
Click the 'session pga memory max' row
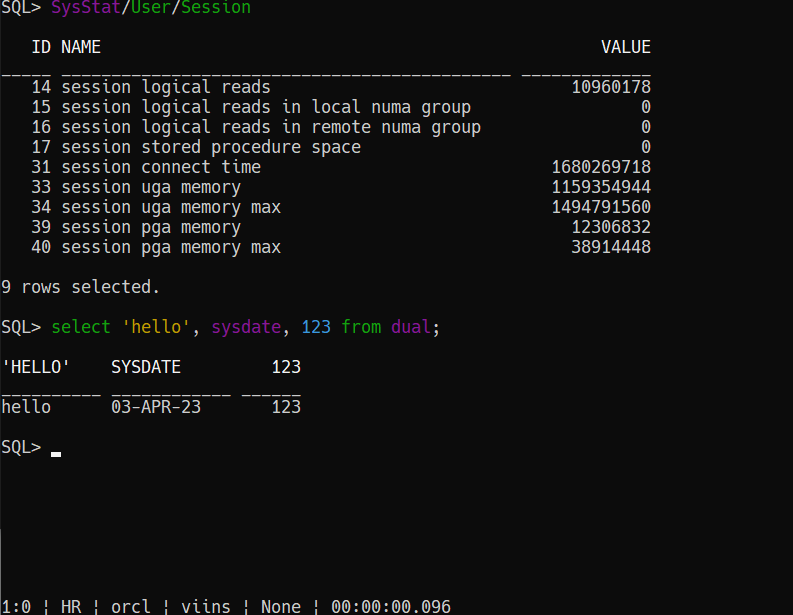(170, 247)
